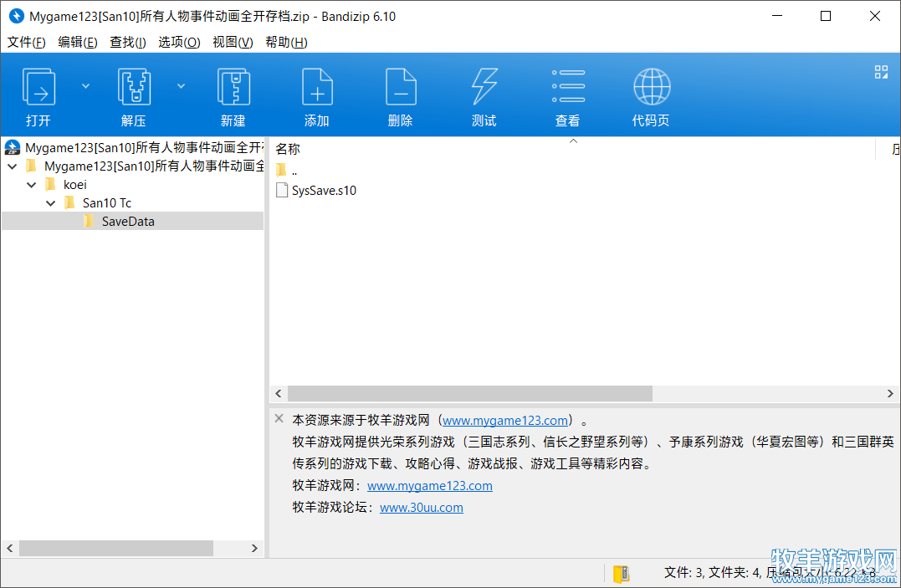Run the Test (测试) lightning icon

(x=484, y=87)
